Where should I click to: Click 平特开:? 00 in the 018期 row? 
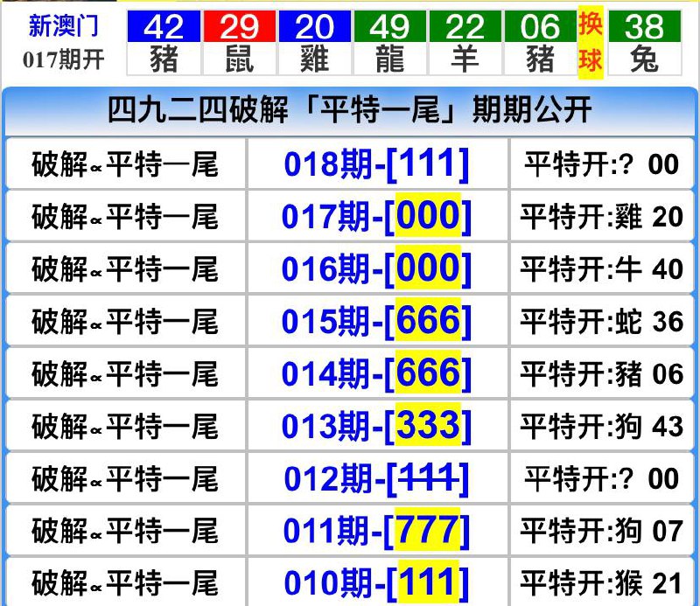point(602,164)
